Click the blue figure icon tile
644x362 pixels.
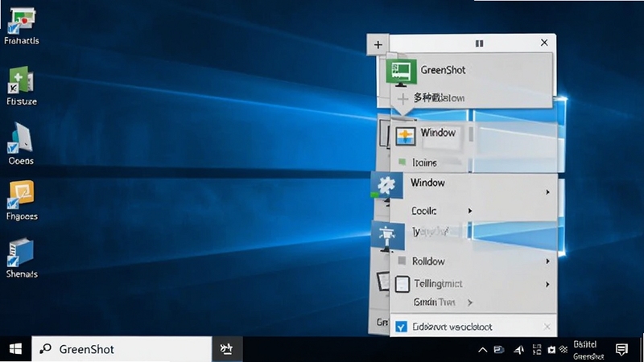[387, 236]
